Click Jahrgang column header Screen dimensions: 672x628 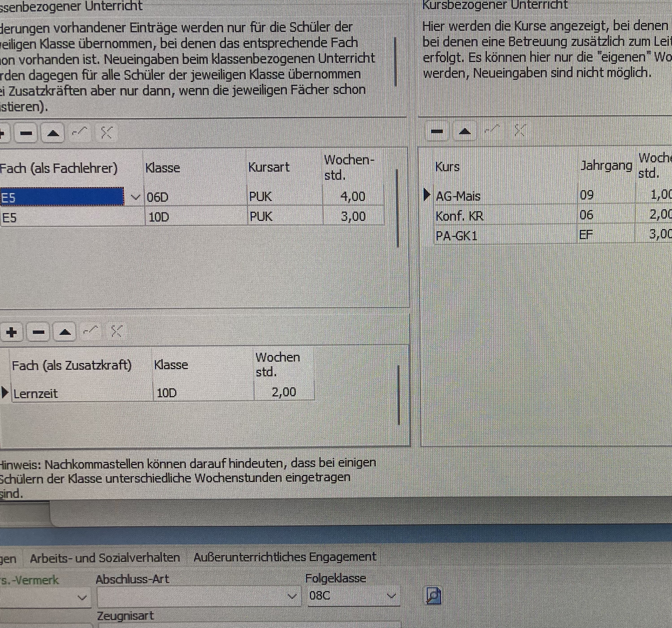[606, 165]
